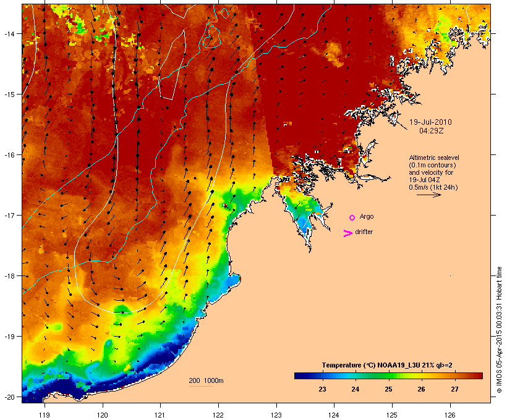The image size is (507, 420).
Task: Click longitude axis label 121
Action: (x=160, y=415)
